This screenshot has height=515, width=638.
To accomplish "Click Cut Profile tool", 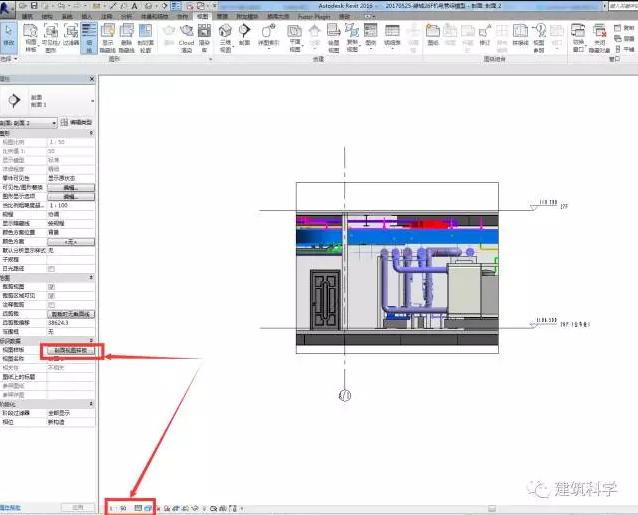I will [x=145, y=37].
